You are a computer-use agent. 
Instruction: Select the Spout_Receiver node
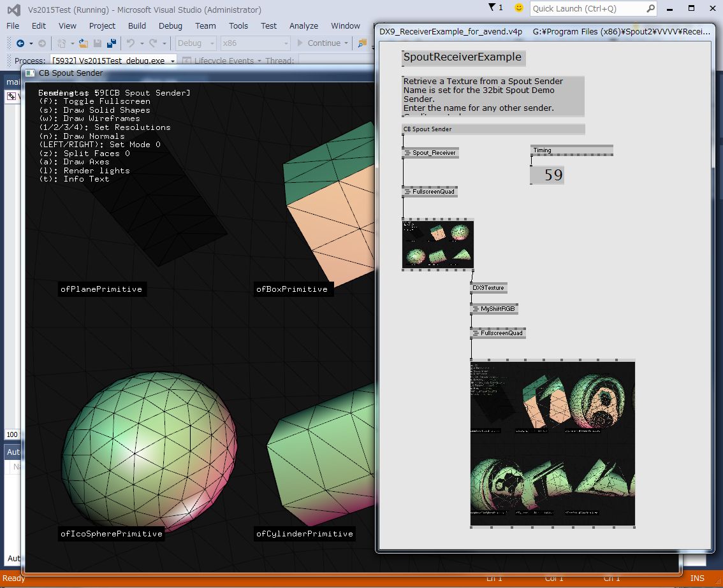pos(432,153)
